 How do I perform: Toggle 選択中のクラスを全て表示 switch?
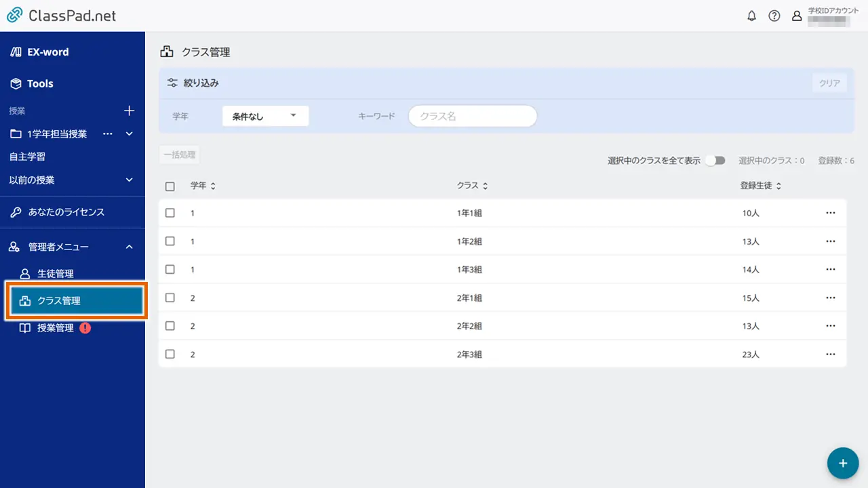coord(715,161)
